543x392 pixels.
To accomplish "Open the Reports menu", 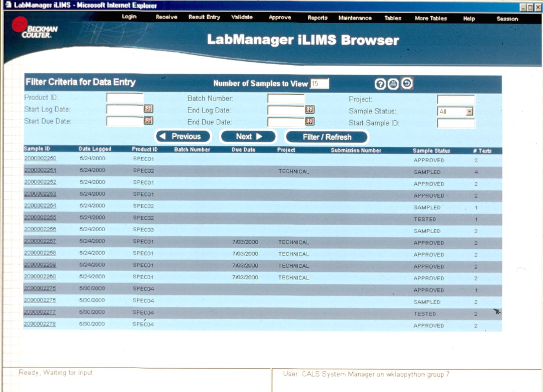I will (317, 18).
